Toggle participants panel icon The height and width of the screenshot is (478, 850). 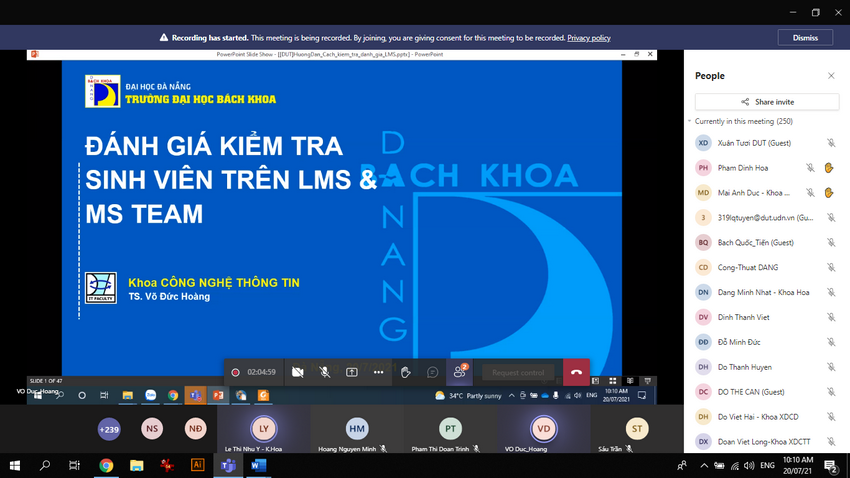(x=460, y=372)
